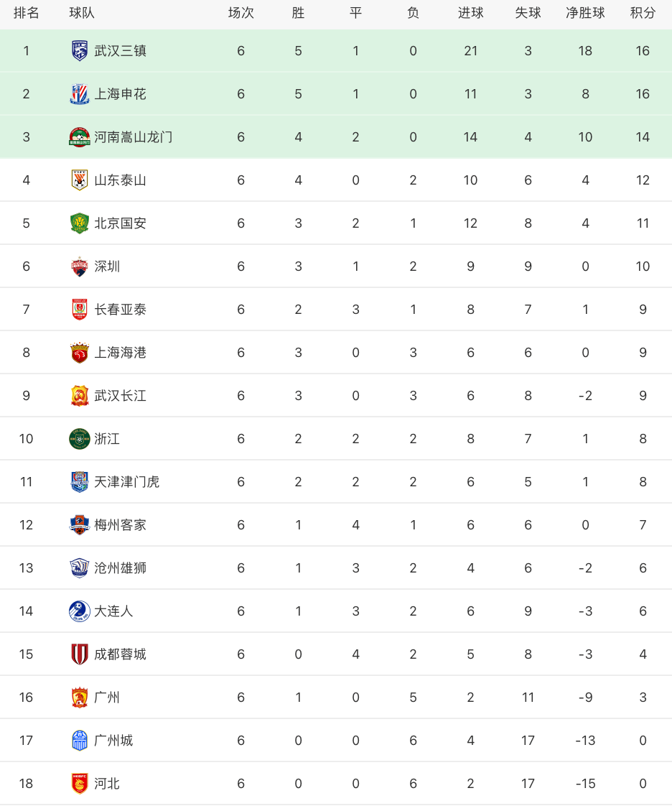Click the 大连人 blue circular badge

(80, 611)
